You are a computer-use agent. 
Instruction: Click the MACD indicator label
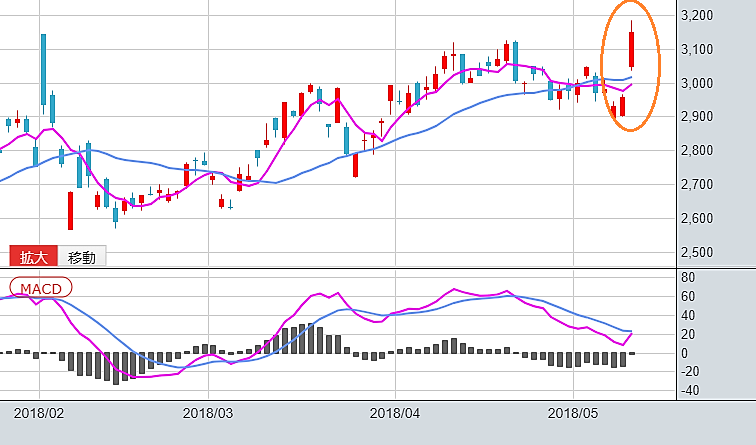pyautogui.click(x=41, y=288)
